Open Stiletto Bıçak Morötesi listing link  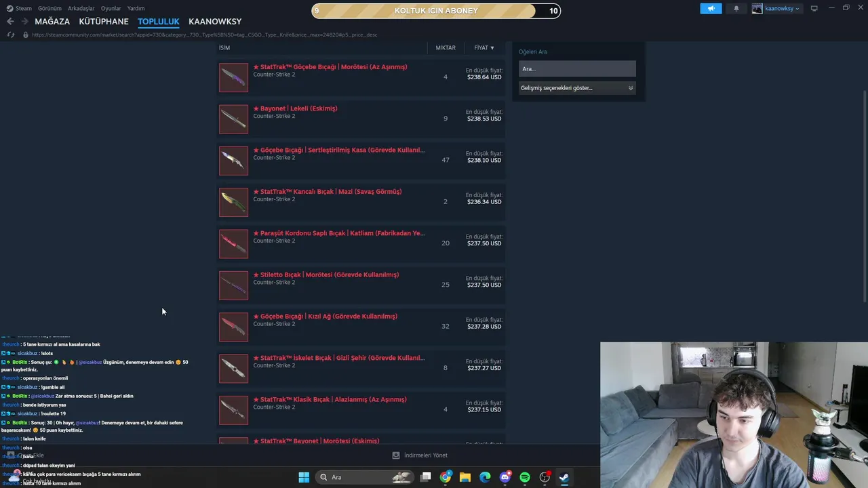click(x=326, y=274)
